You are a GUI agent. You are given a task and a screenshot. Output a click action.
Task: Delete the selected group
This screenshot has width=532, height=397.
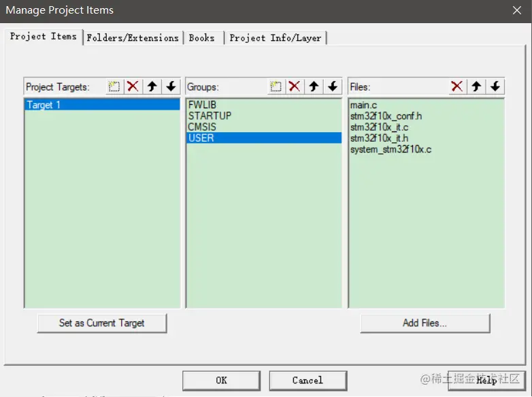point(295,86)
